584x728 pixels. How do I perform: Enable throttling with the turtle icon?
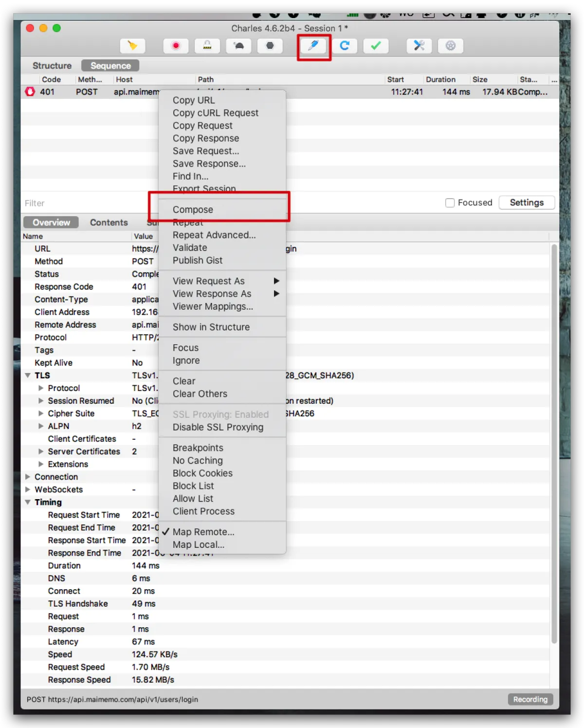[239, 46]
